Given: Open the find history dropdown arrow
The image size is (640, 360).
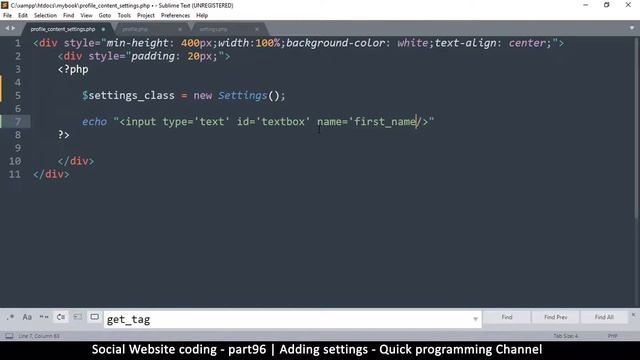Looking at the screenshot, I should 475,319.
